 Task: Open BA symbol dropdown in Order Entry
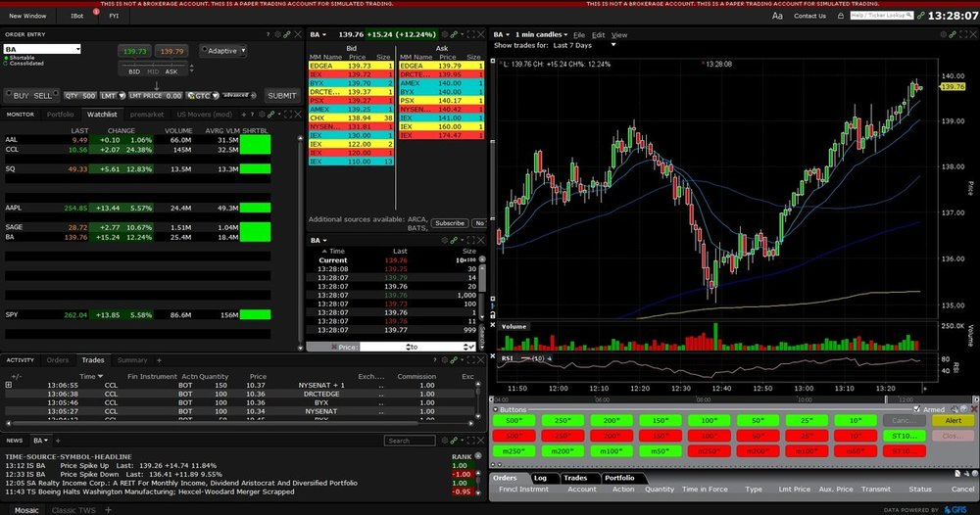77,49
